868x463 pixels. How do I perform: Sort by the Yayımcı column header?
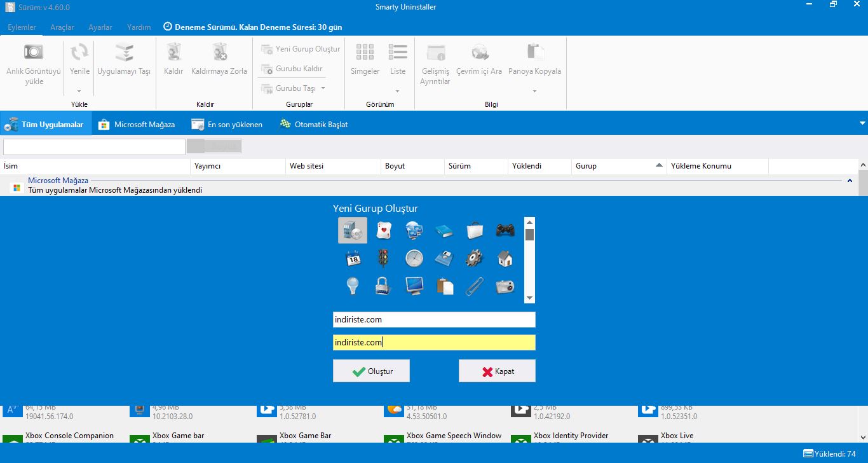238,166
